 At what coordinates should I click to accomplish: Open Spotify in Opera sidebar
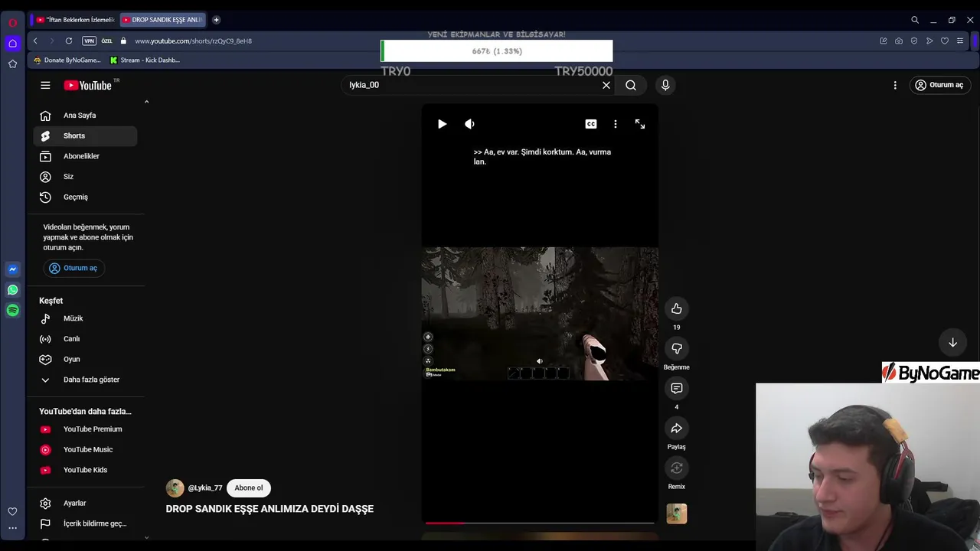click(12, 310)
